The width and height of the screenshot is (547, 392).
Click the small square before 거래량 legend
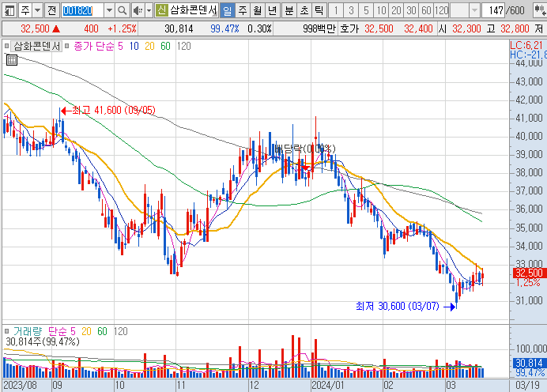pyautogui.click(x=6, y=331)
